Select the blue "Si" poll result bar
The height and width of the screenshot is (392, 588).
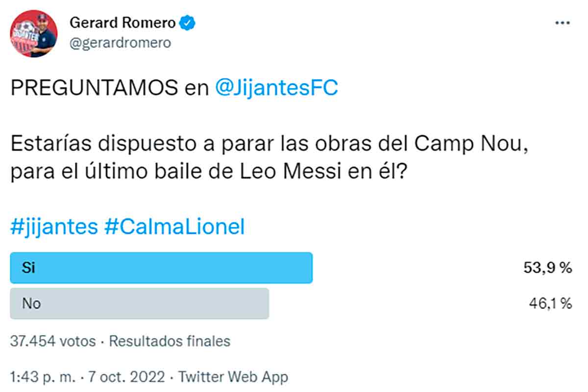tap(161, 268)
